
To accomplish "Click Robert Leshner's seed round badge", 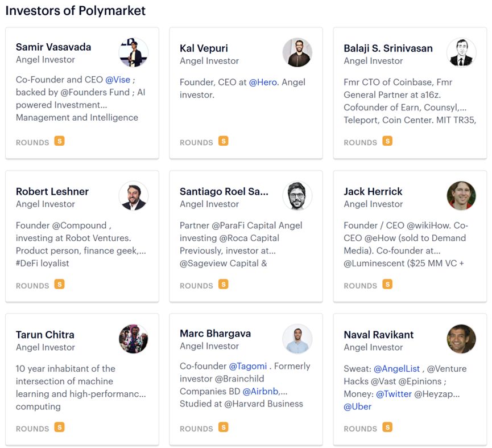I will 59,284.
